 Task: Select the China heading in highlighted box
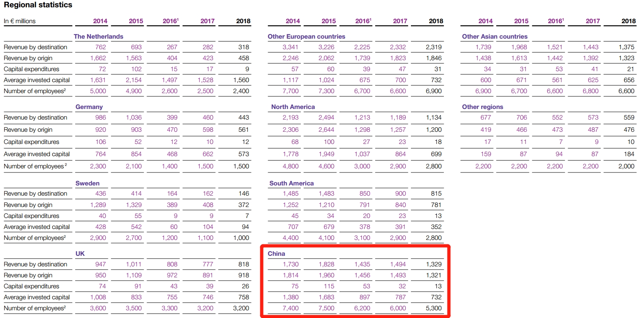click(x=276, y=254)
